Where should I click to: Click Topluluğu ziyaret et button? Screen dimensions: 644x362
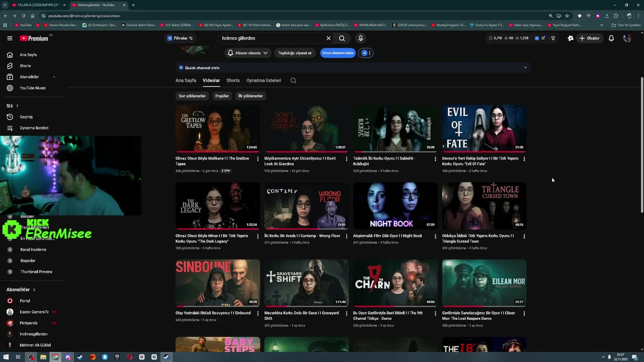295,53
